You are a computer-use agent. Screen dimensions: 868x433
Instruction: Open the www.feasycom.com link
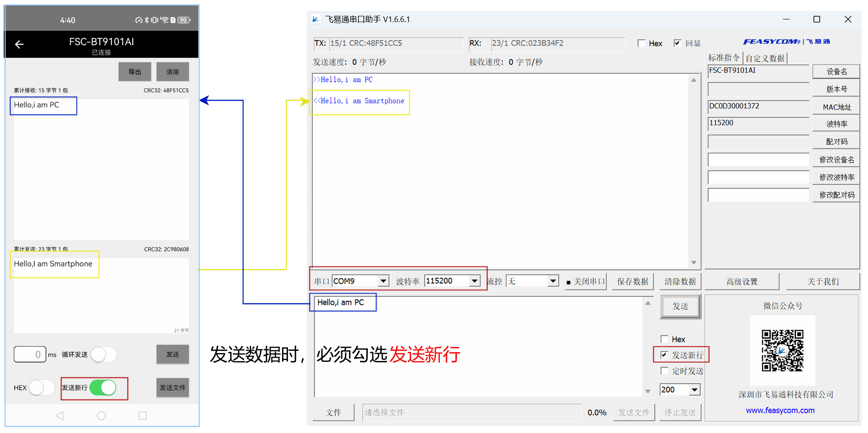tap(780, 411)
